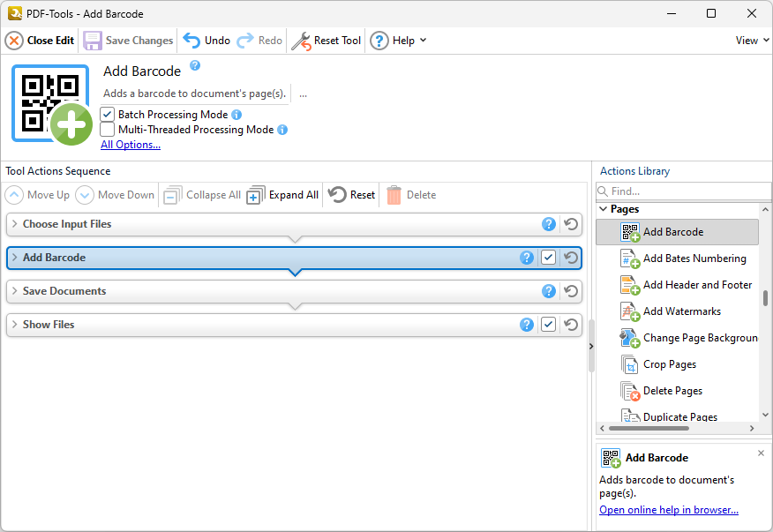The height and width of the screenshot is (532, 773).
Task: Expand the Choose Input Files step
Action: click(14, 224)
